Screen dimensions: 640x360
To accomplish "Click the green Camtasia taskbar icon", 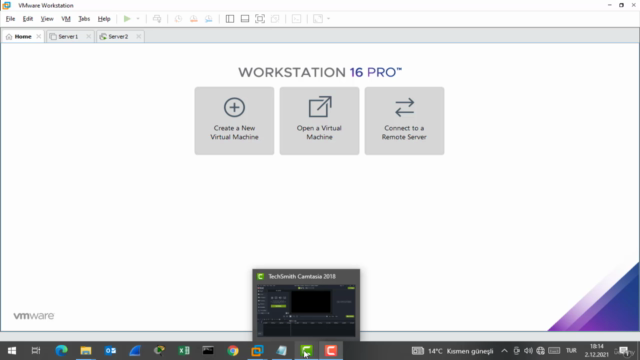I will point(306,351).
